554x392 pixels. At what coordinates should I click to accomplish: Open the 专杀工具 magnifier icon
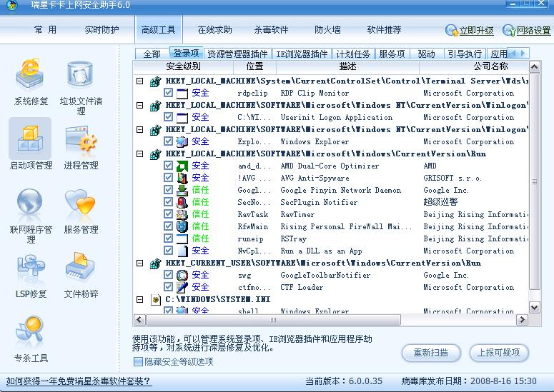point(30,331)
